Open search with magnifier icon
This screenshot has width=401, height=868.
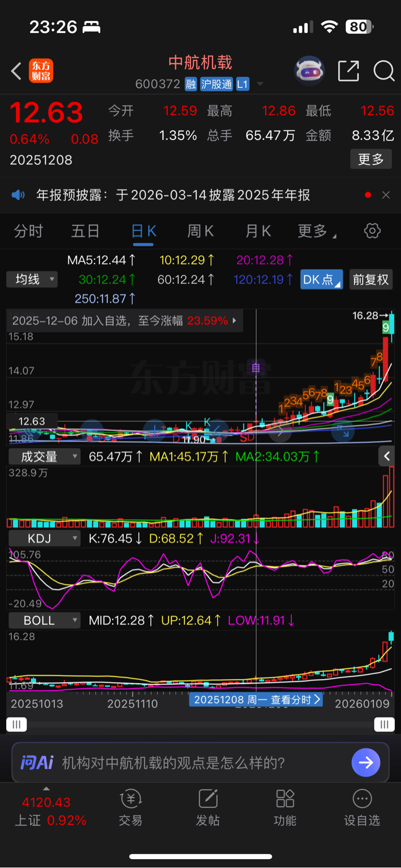click(x=384, y=70)
